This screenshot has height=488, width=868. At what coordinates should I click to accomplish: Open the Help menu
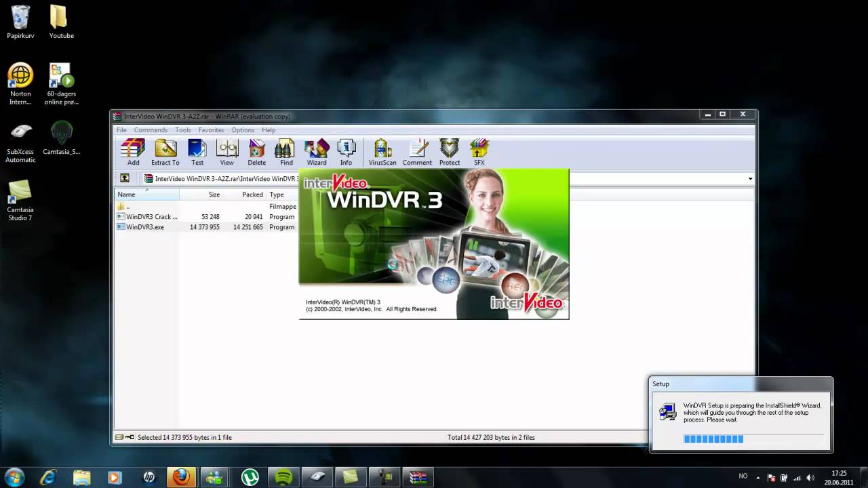(x=269, y=130)
